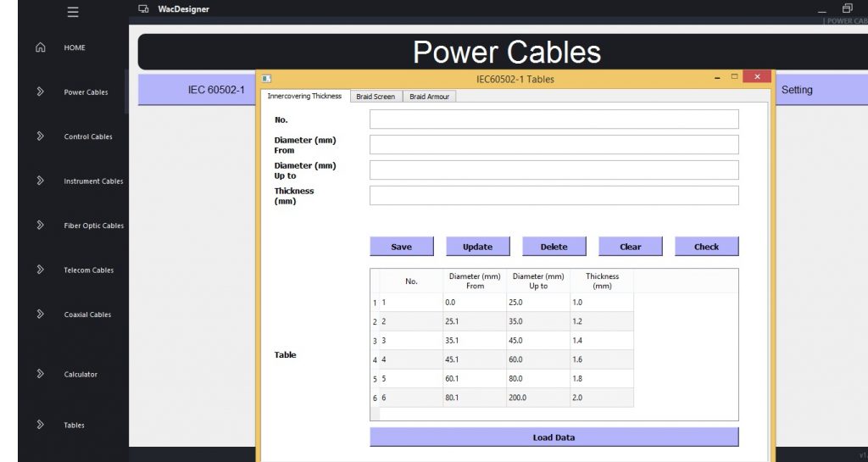Expand the Fiber Optic Cables chevron

click(x=40, y=225)
